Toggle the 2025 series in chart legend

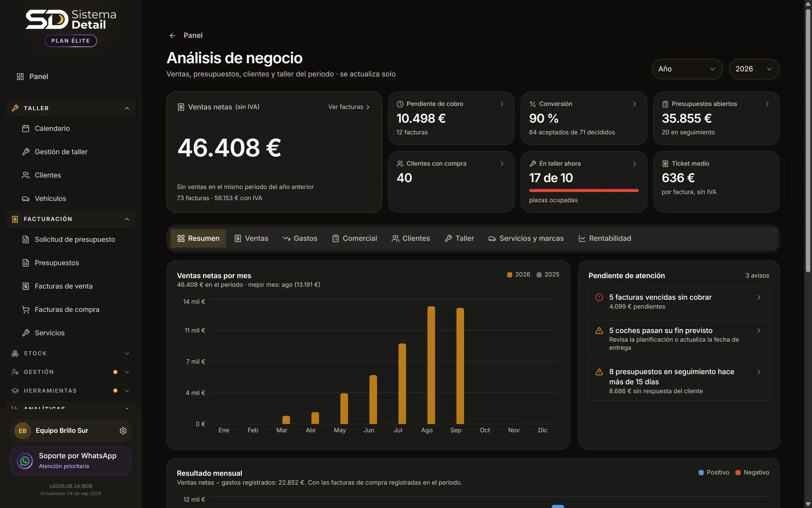pos(548,275)
